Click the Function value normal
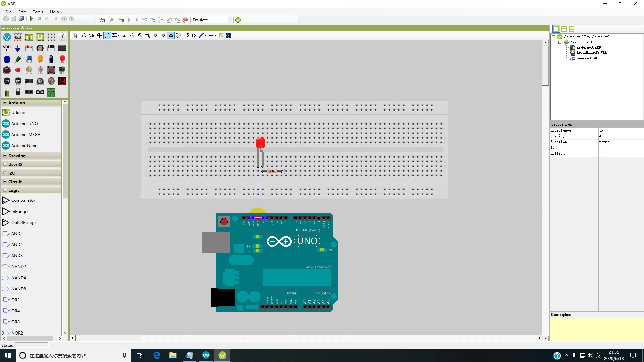The height and width of the screenshot is (362, 644). (621, 142)
